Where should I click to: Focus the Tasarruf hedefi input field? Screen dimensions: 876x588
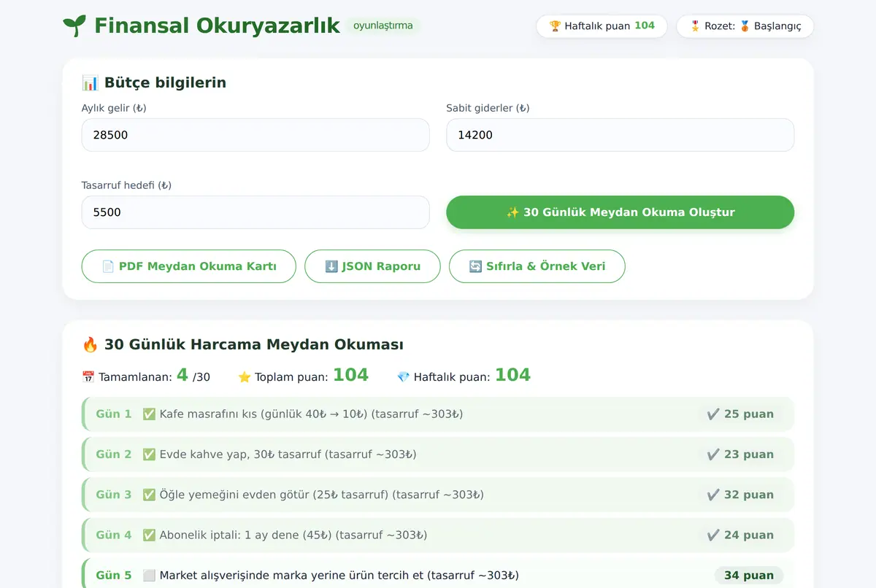255,212
